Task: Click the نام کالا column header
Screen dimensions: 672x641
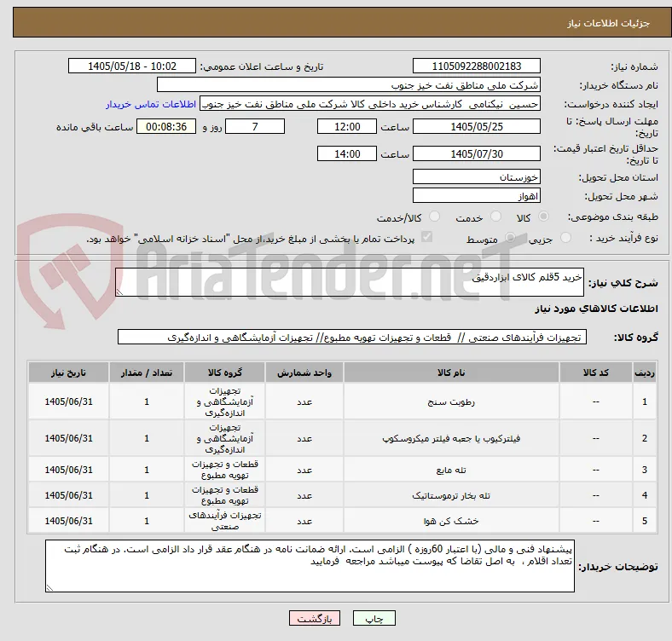Action: (x=451, y=372)
